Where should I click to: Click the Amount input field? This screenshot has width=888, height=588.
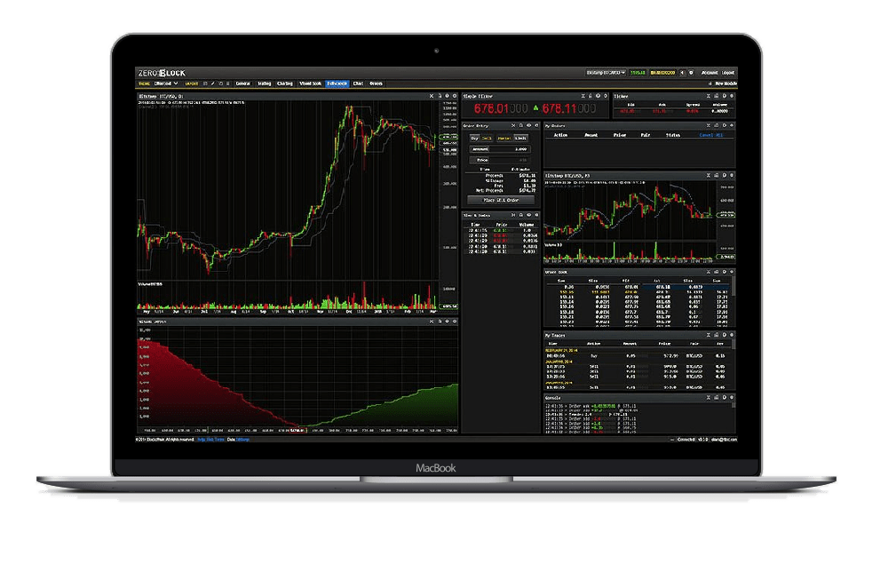coord(500,149)
